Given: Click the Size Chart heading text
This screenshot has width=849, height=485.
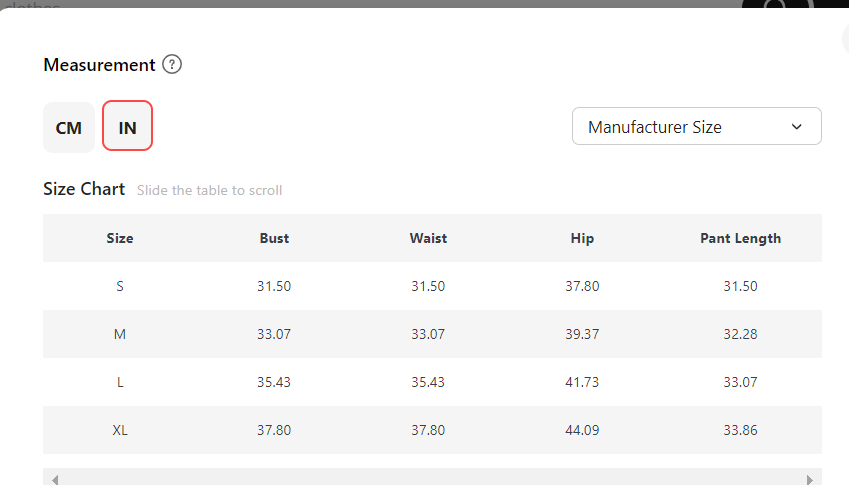Looking at the screenshot, I should coord(84,189).
